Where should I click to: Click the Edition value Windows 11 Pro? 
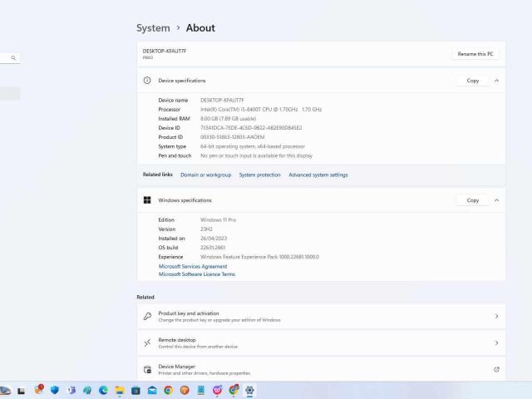[x=218, y=219]
